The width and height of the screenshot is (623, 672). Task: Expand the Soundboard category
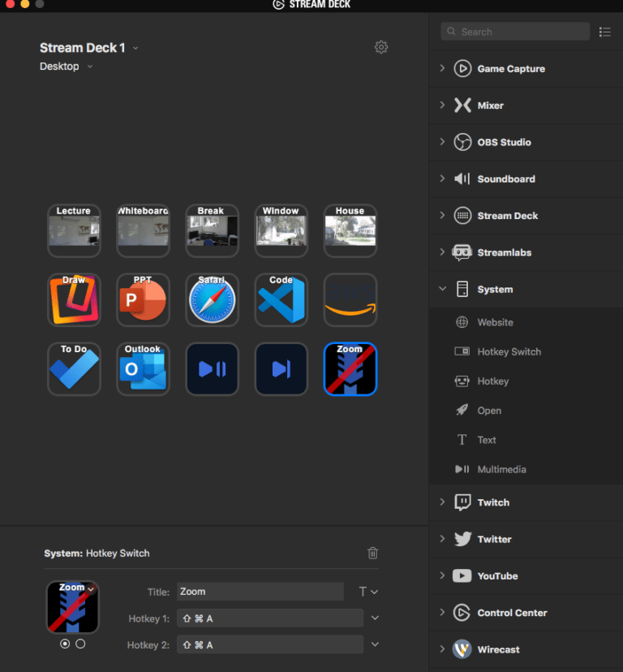(442, 179)
